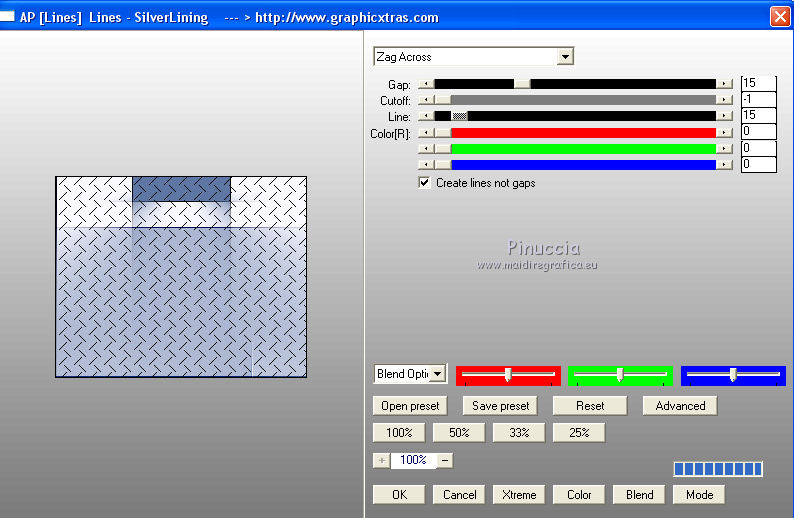Viewport: 794px width, 518px height.
Task: Click the minus zoom button
Action: [445, 460]
